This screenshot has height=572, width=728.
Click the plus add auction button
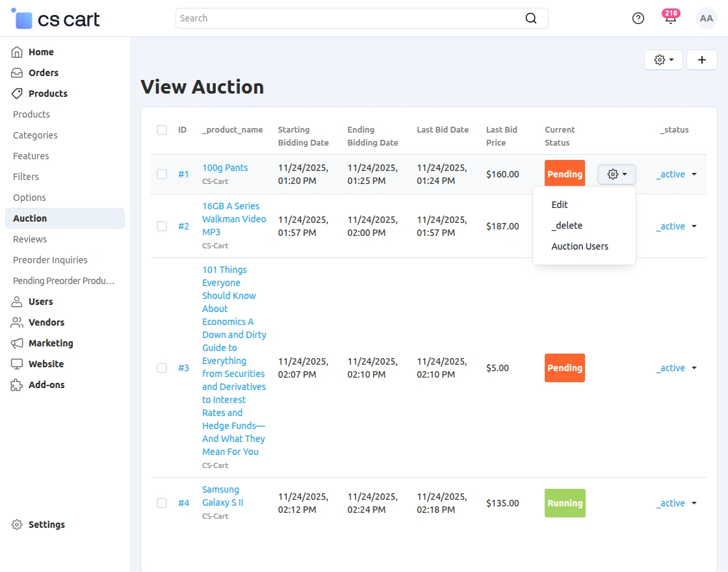[701, 60]
